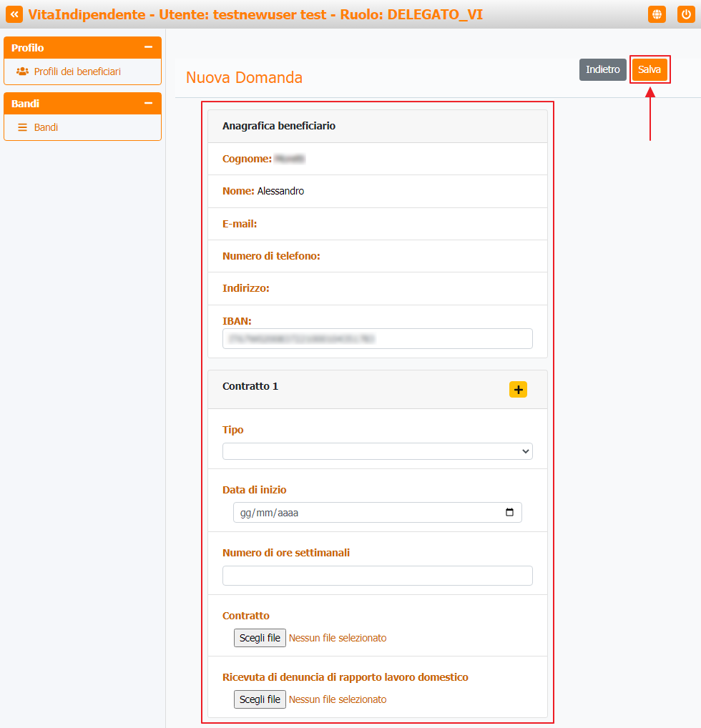This screenshot has width=701, height=728.
Task: Focus Numero di ore settimanali field
Action: [x=377, y=576]
